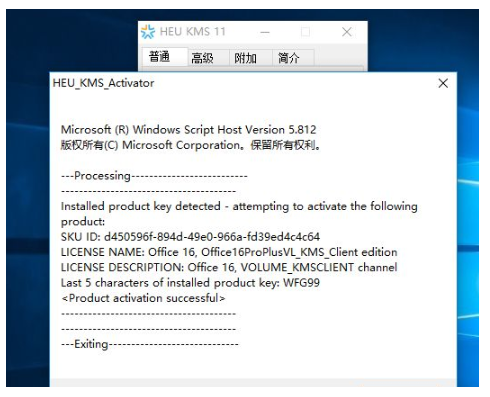Open the 高级 tab
This screenshot has width=490, height=397.
pyautogui.click(x=202, y=58)
